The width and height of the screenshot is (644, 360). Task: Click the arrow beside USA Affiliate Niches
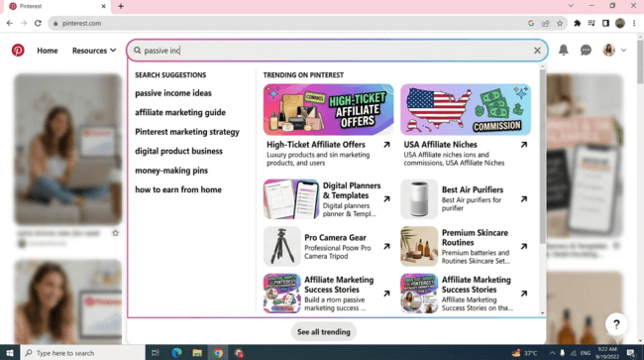[524, 145]
